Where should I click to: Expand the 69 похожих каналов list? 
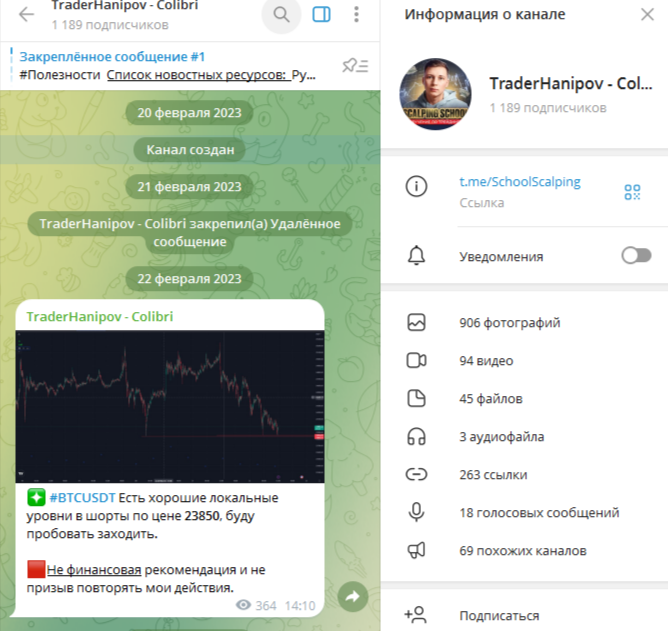tap(524, 550)
